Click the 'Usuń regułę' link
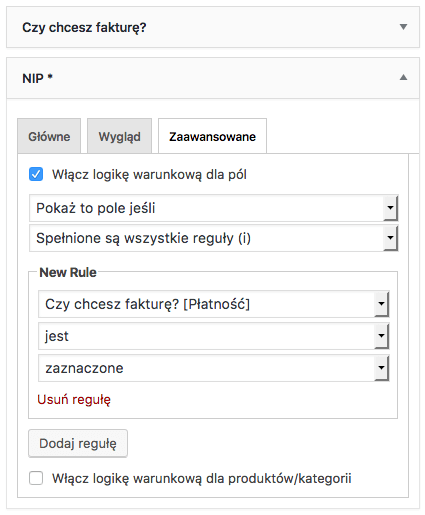 [x=74, y=399]
